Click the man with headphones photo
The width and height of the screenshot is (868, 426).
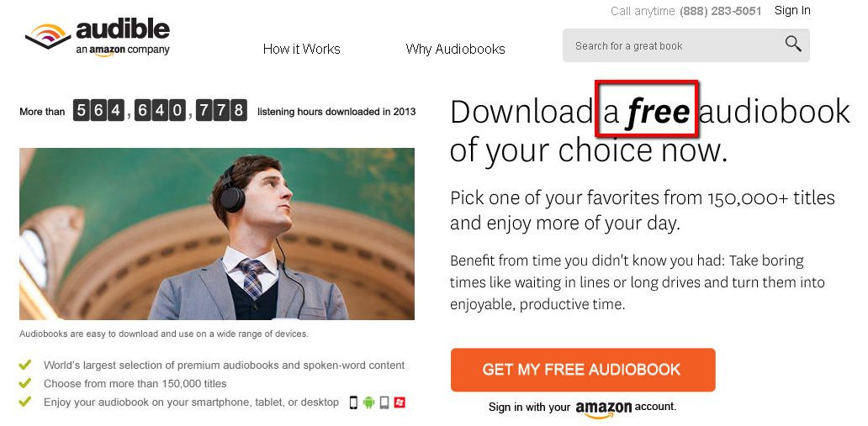click(217, 234)
